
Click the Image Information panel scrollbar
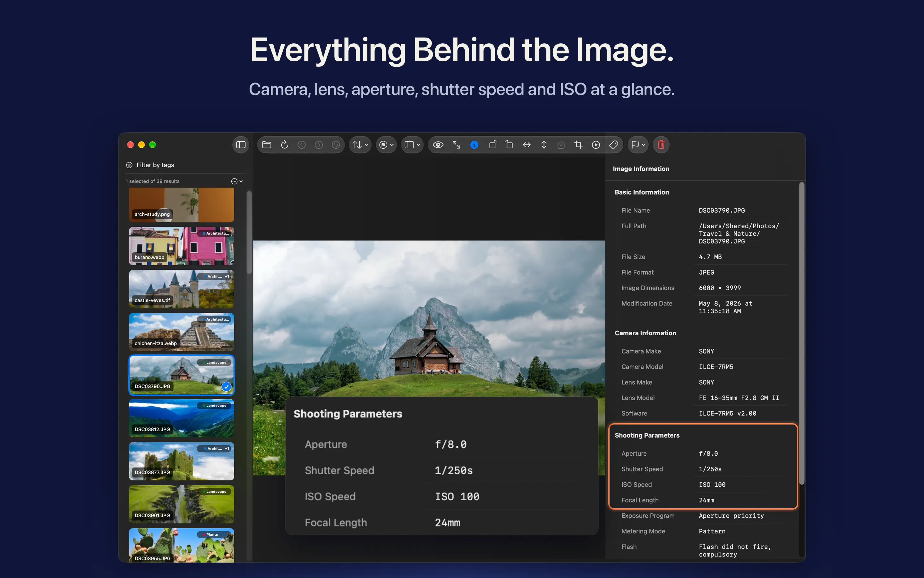click(x=801, y=333)
